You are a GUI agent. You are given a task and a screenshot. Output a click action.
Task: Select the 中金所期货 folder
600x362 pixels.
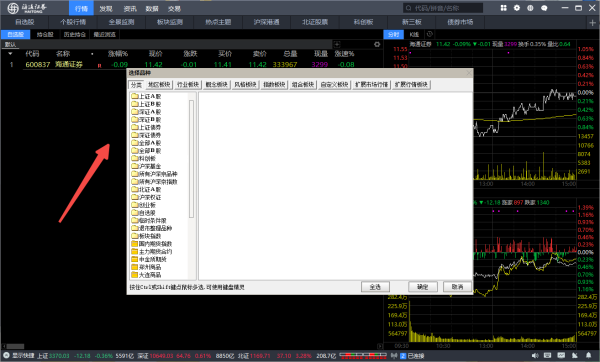click(x=149, y=259)
